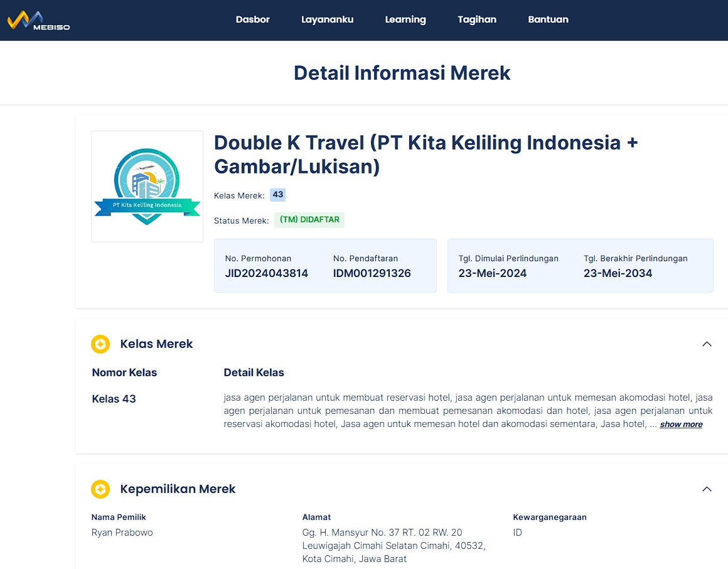This screenshot has height=569, width=728.
Task: Click the yellow Kelas Merek section icon
Action: click(x=100, y=344)
